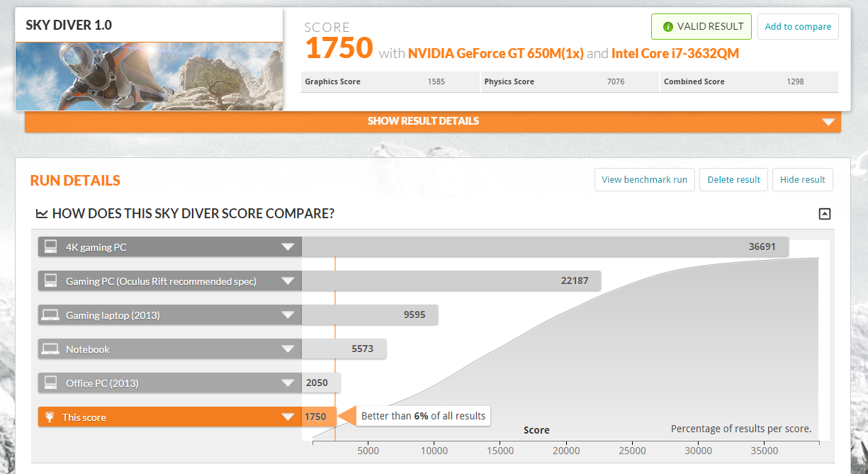This screenshot has width=868, height=474.
Task: Click the 22187 bar for Gaming PC
Action: tap(451, 281)
